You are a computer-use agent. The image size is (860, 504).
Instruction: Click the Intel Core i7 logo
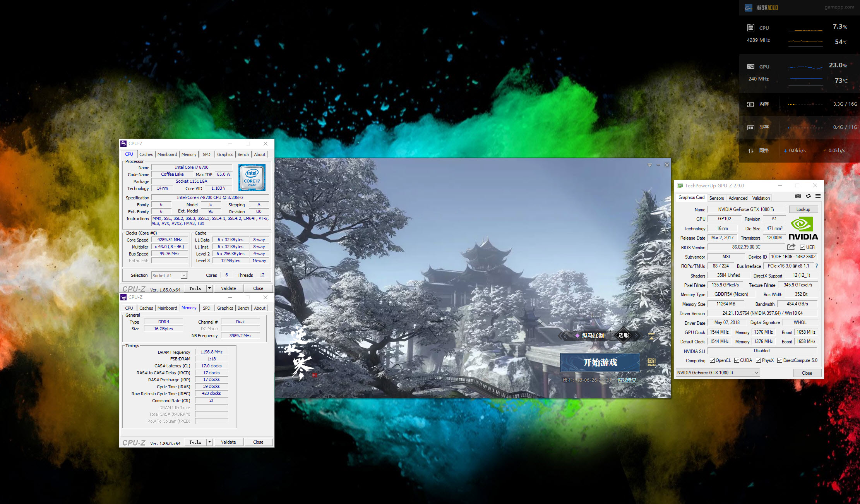tap(252, 178)
